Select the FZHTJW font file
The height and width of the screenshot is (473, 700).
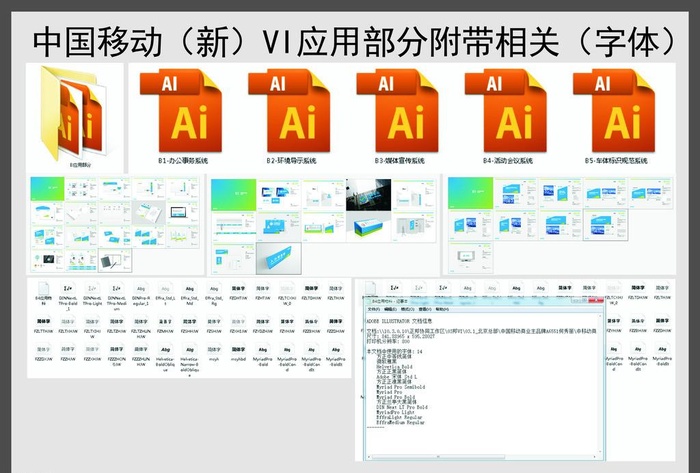[262, 292]
